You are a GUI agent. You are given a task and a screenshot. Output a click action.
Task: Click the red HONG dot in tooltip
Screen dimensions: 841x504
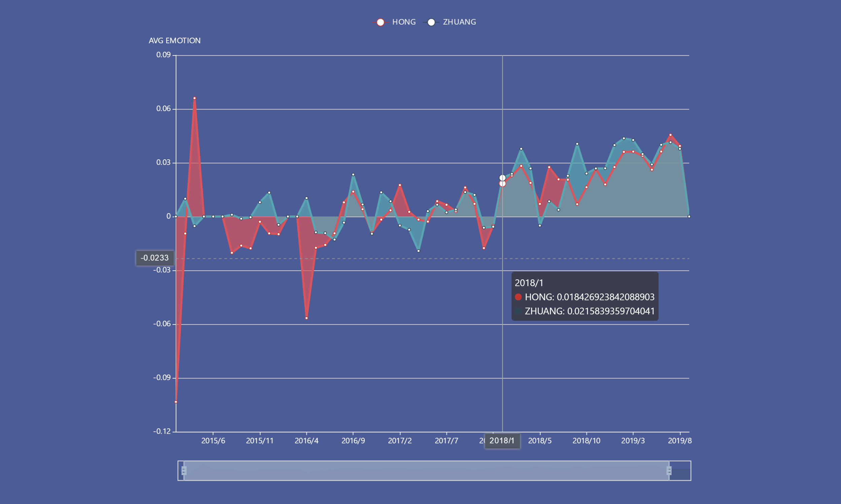(518, 297)
